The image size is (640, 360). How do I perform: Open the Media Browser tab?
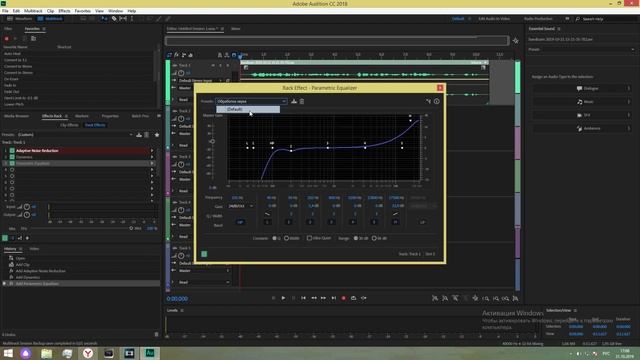point(16,116)
